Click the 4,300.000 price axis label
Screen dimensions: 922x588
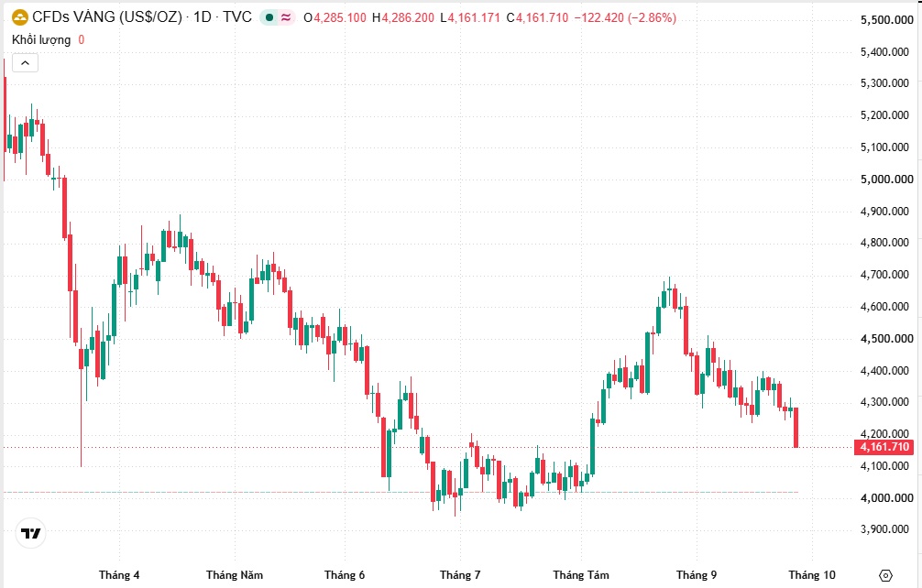(x=885, y=402)
